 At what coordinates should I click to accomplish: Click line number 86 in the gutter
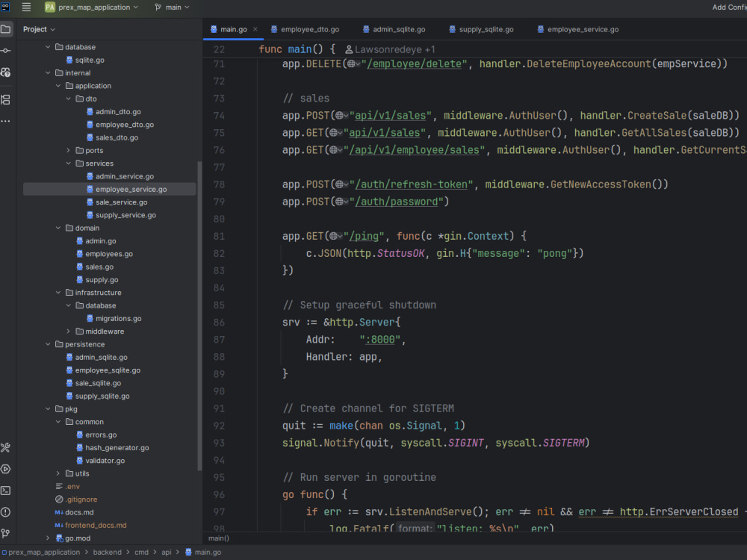pos(219,323)
